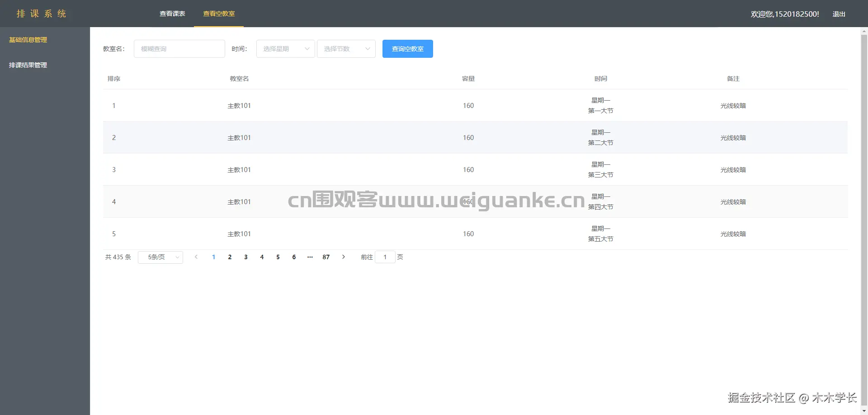The image size is (868, 415).
Task: Click the 共 435 条 total count
Action: tap(118, 257)
